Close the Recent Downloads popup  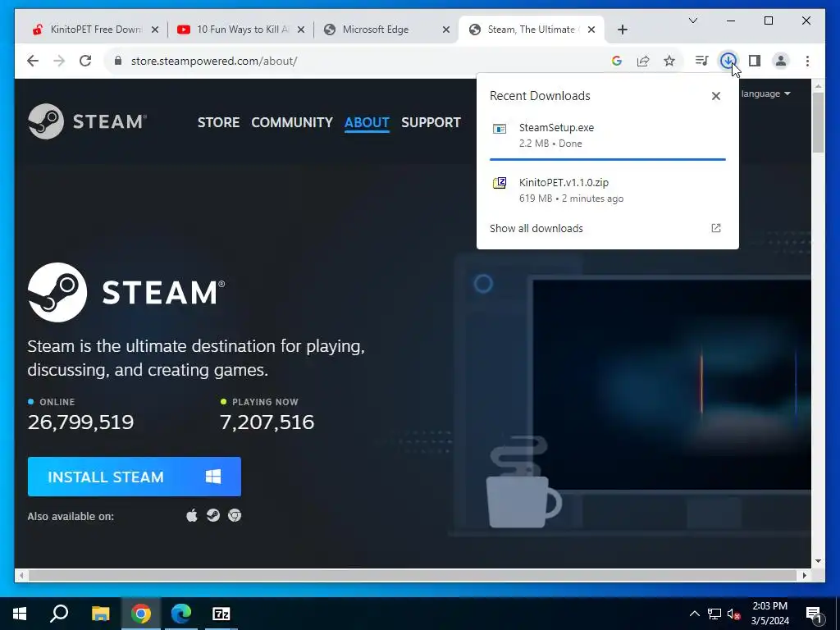pos(715,96)
